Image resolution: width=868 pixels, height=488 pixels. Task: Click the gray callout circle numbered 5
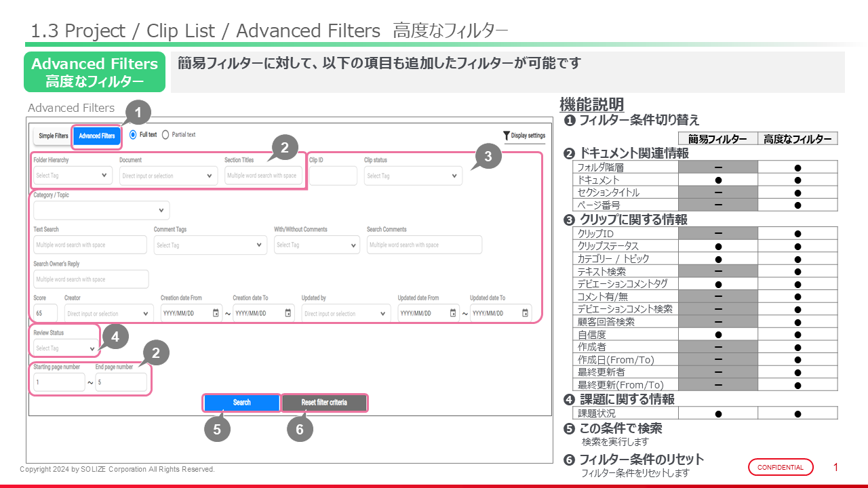[218, 429]
